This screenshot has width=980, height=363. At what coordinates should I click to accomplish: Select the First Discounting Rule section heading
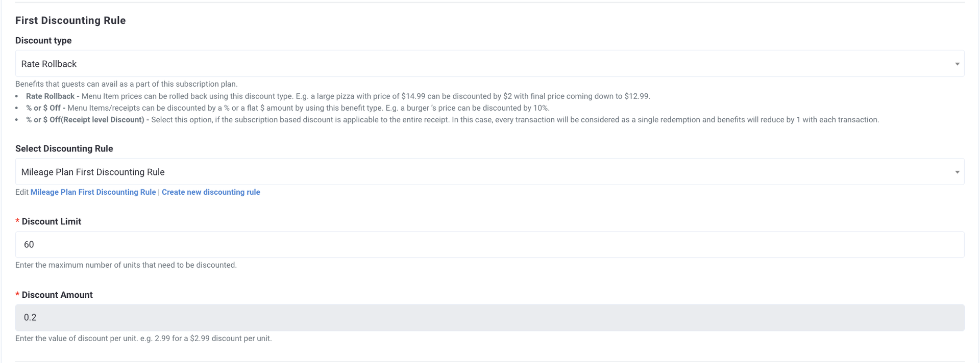click(70, 20)
